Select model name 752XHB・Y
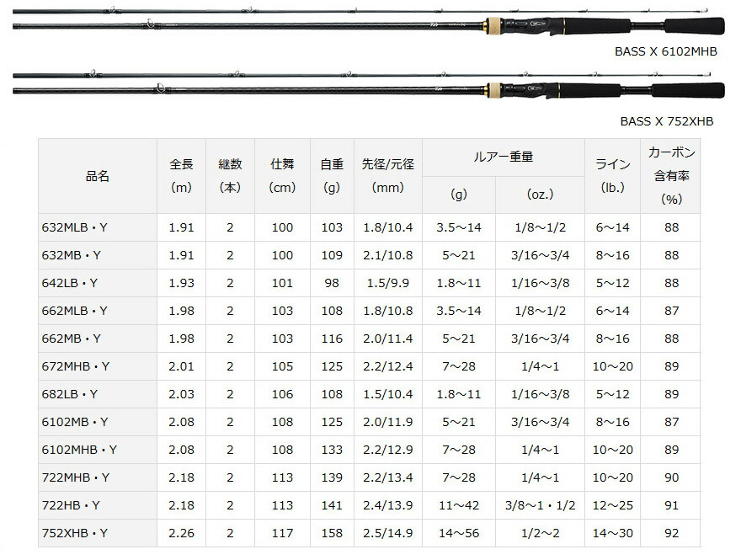This screenshot has height=560, width=741. pos(75,533)
